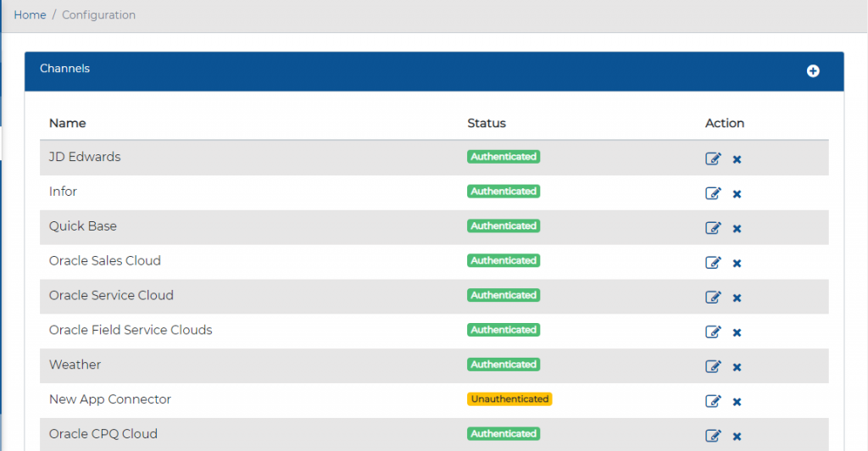The image size is (868, 451).
Task: Edit the Infor channel
Action: click(x=713, y=193)
